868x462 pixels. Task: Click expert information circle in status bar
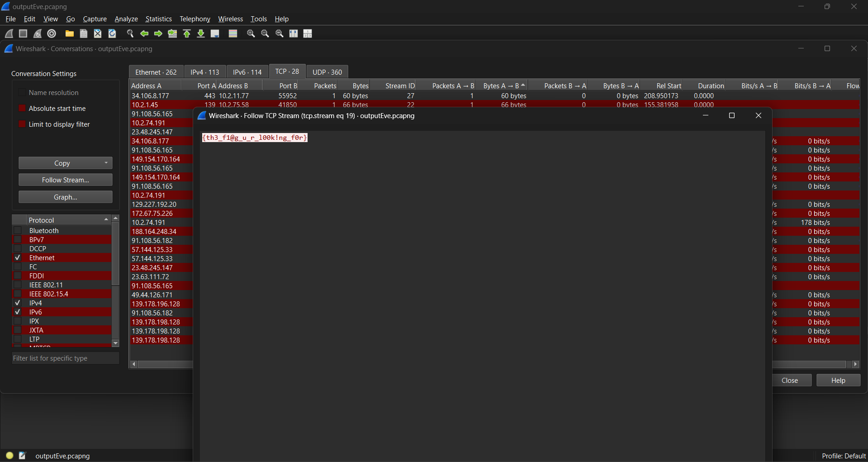[9, 456]
